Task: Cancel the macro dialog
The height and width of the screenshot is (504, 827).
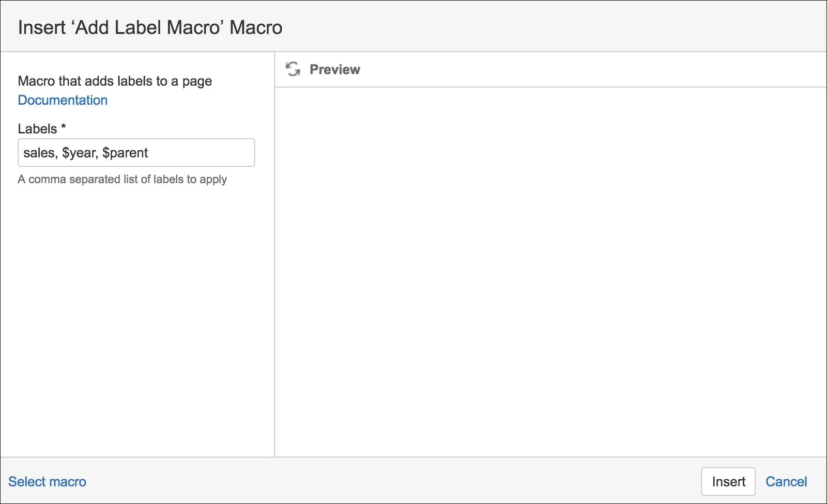Action: (x=786, y=481)
